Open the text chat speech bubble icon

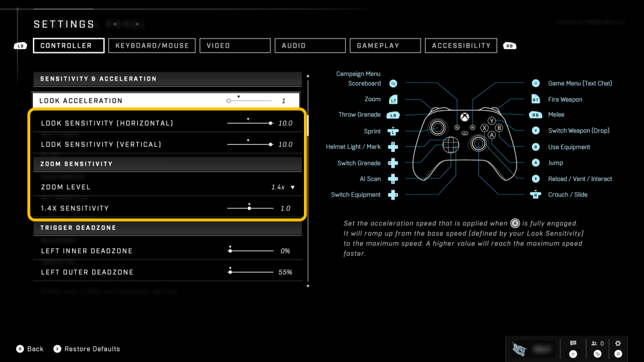click(x=573, y=344)
